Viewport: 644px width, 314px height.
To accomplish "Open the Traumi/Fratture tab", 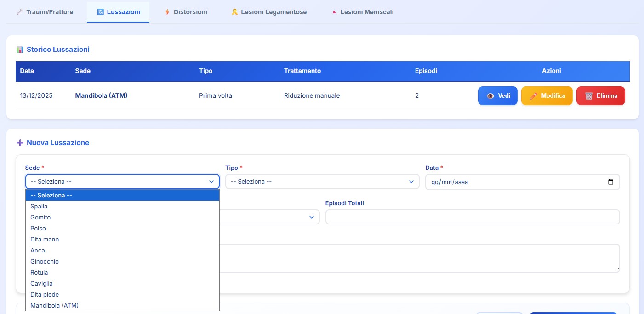I will pos(45,12).
